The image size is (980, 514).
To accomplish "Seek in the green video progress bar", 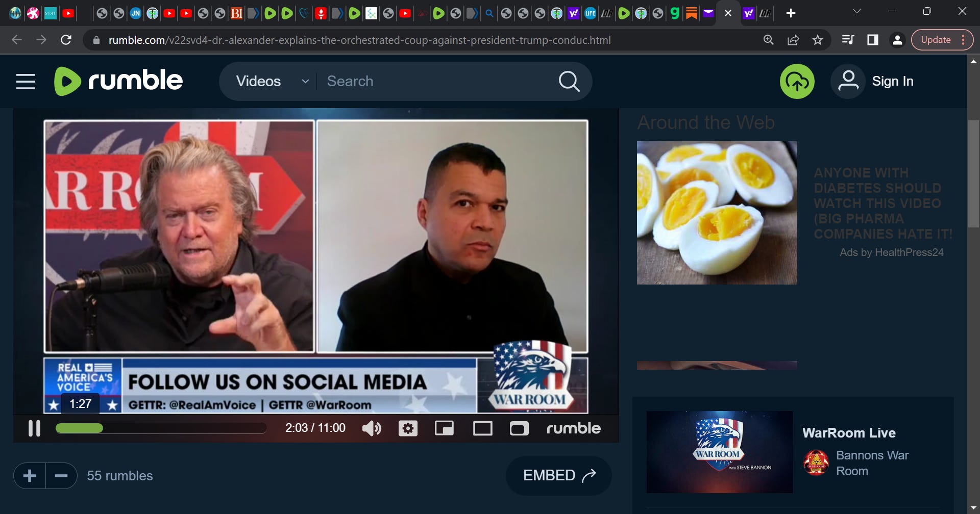I will coord(161,428).
